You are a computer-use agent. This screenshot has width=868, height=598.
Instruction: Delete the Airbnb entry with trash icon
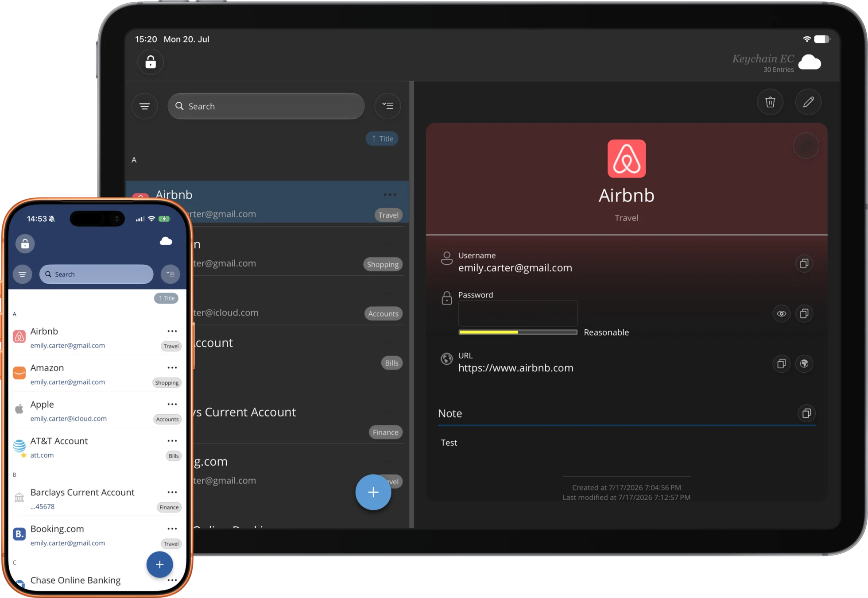coord(770,102)
